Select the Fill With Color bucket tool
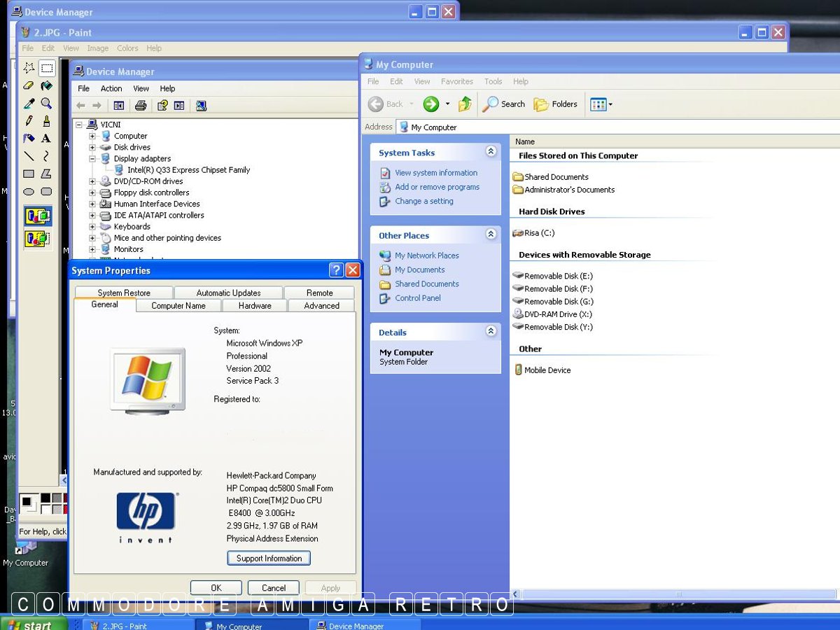840x630 pixels. [x=46, y=85]
